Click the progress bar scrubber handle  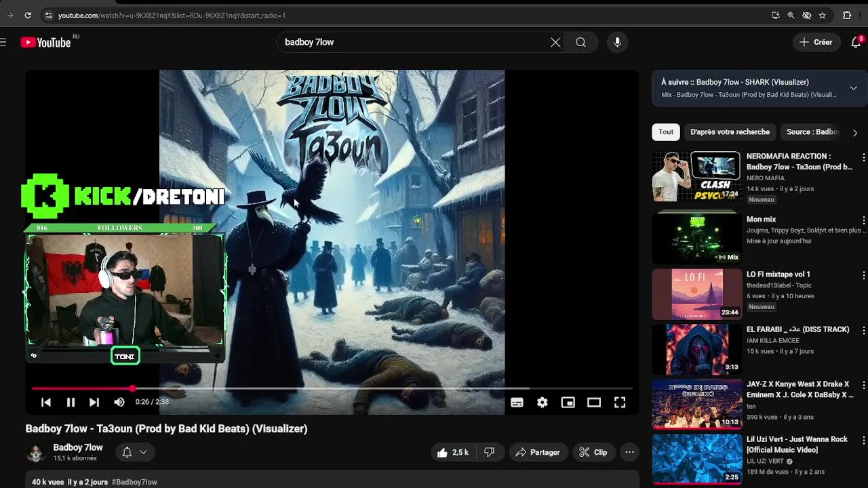click(132, 388)
